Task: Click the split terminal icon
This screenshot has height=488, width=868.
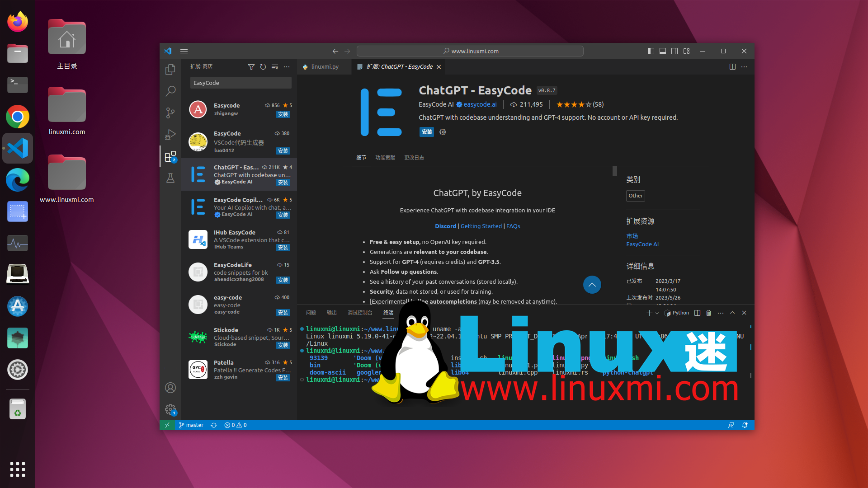Action: [697, 313]
